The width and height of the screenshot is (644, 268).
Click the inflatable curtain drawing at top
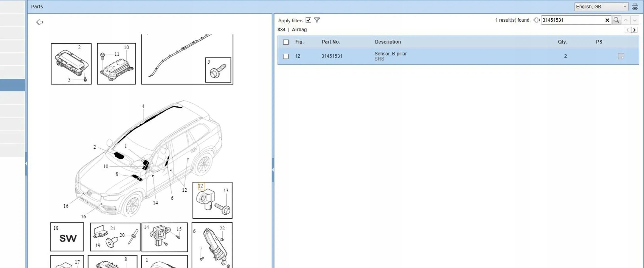[x=180, y=55]
